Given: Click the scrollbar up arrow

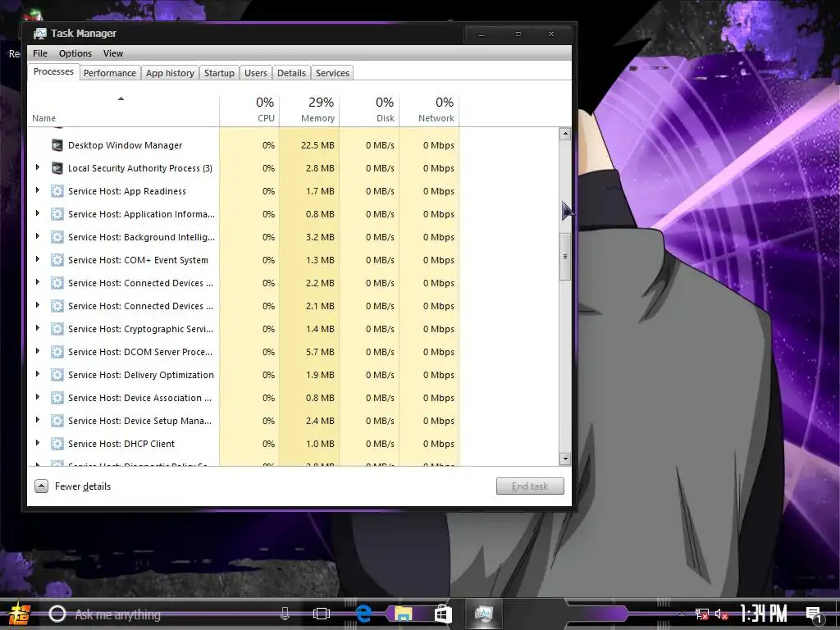Looking at the screenshot, I should pyautogui.click(x=564, y=134).
